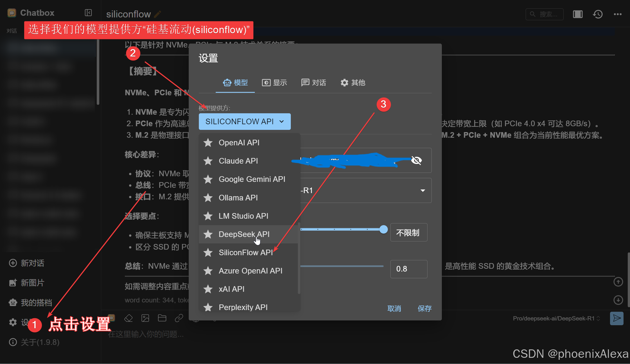This screenshot has width=630, height=364.
Task: Collapse the Chatbox sidebar panel icon
Action: pos(88,13)
